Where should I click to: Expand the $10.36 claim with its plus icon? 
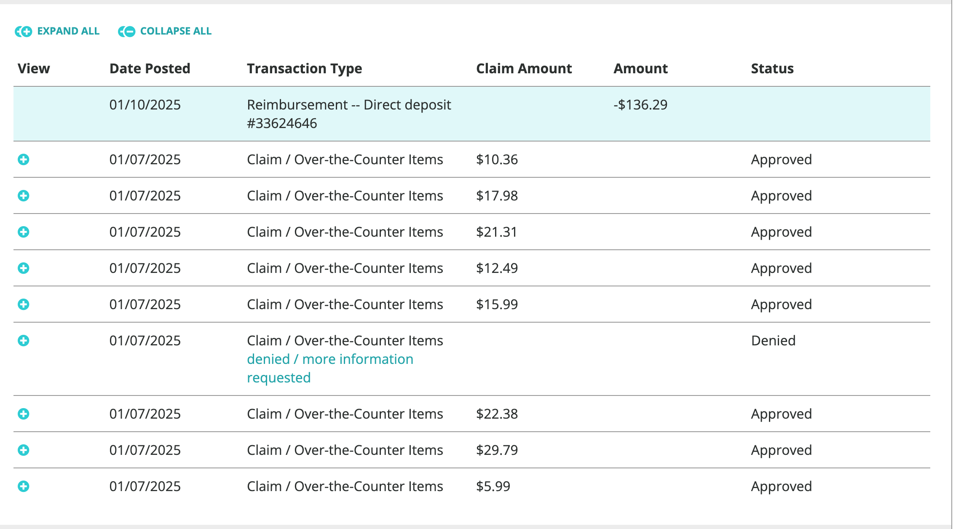click(x=24, y=160)
